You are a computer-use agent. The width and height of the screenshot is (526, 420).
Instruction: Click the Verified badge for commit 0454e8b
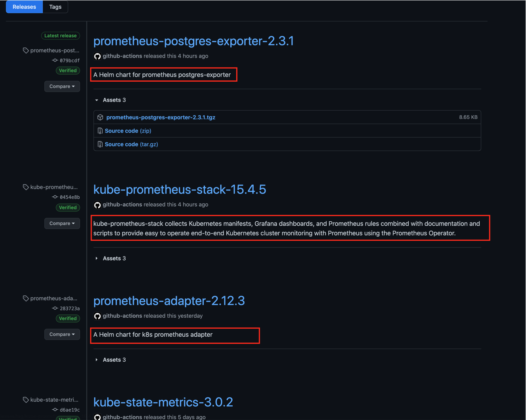coord(68,207)
